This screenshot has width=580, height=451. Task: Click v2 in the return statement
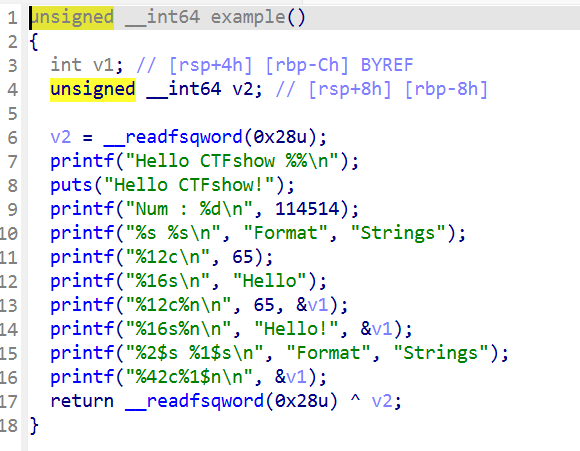click(x=382, y=401)
